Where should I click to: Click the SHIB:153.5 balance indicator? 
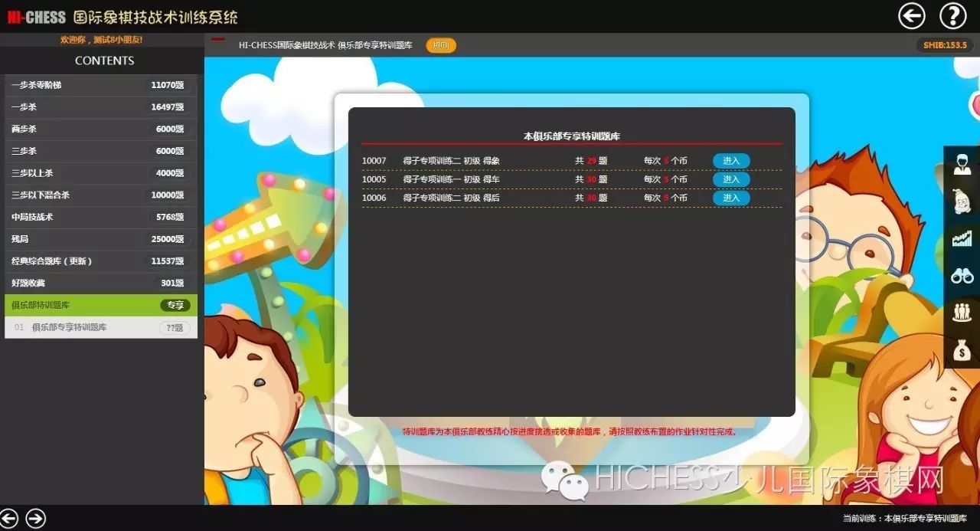click(x=945, y=45)
